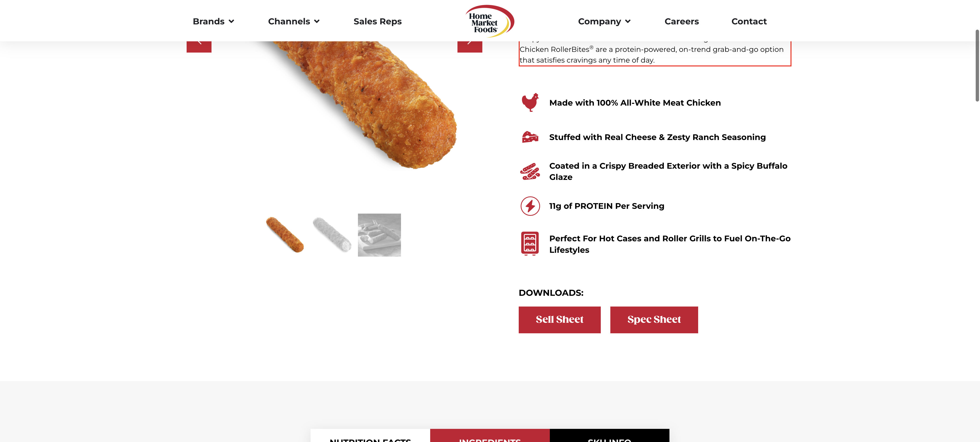Expand the Company dropdown menu
The height and width of the screenshot is (442, 980).
[604, 21]
